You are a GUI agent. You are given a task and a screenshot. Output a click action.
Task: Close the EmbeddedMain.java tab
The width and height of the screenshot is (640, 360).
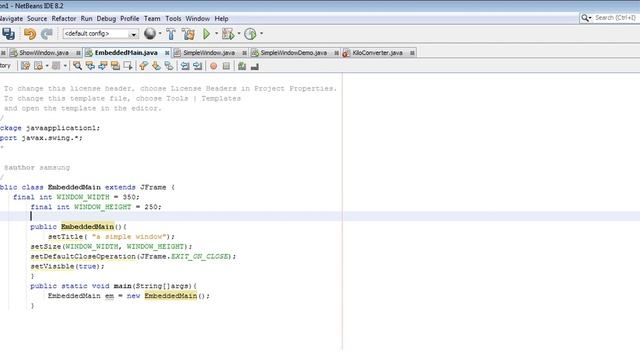(167, 53)
